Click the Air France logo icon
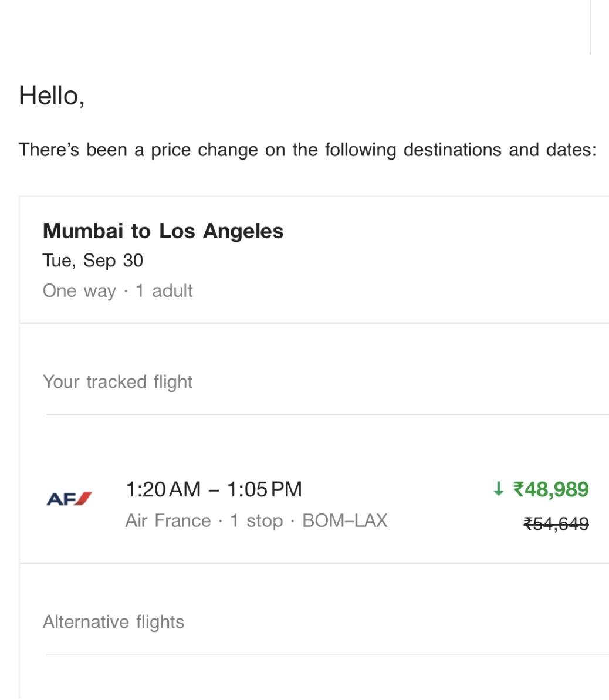 (69, 499)
